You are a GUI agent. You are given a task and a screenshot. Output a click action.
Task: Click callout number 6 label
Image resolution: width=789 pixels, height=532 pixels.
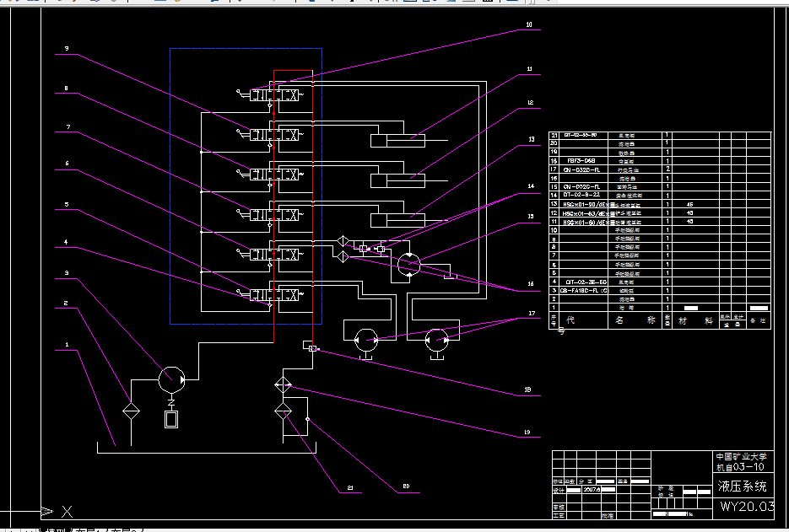[x=67, y=164]
